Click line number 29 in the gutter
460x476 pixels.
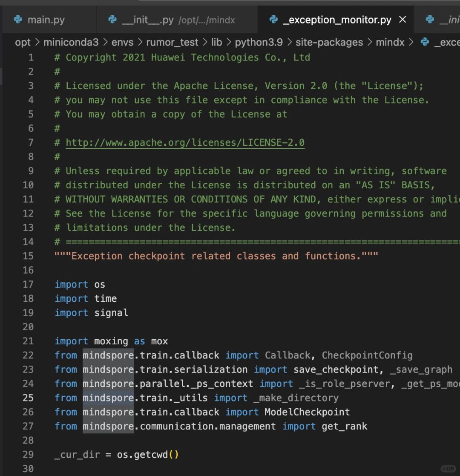[28, 455]
